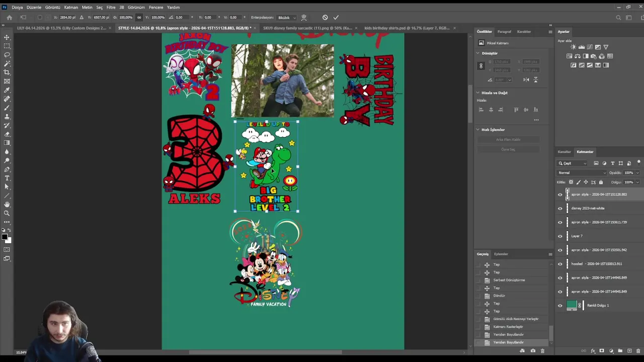The height and width of the screenshot is (362, 644).
Task: Click the Renkli Dolgu 1 green thumbnail
Action: 572,305
